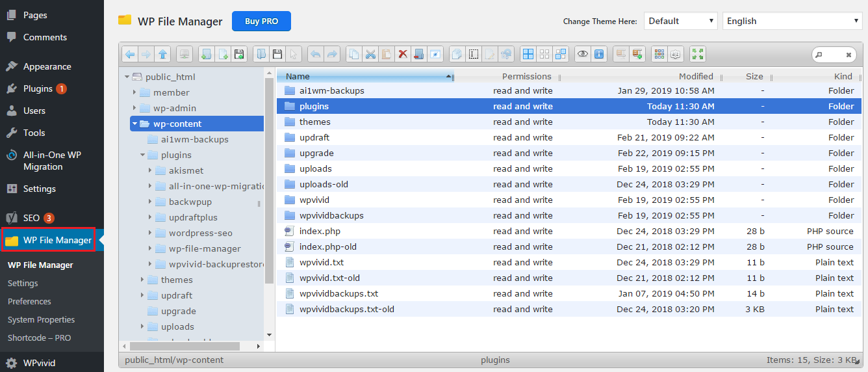
Task: Click the select all icon
Action: coord(528,54)
